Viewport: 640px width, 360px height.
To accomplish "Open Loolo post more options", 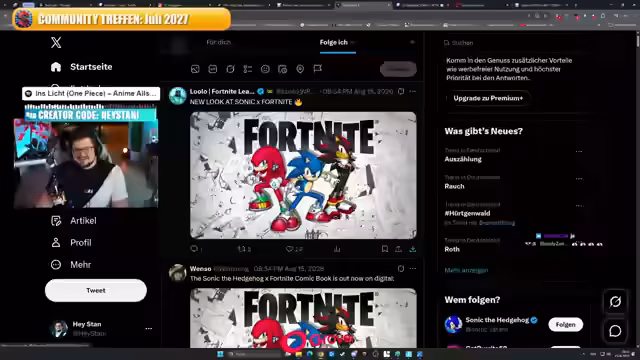I will [413, 91].
